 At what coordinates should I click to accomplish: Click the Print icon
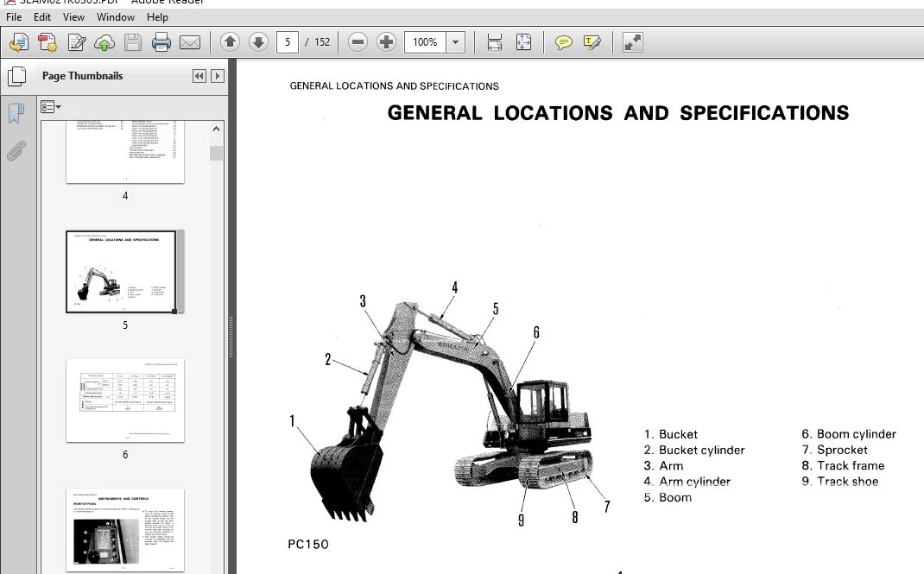[161, 42]
